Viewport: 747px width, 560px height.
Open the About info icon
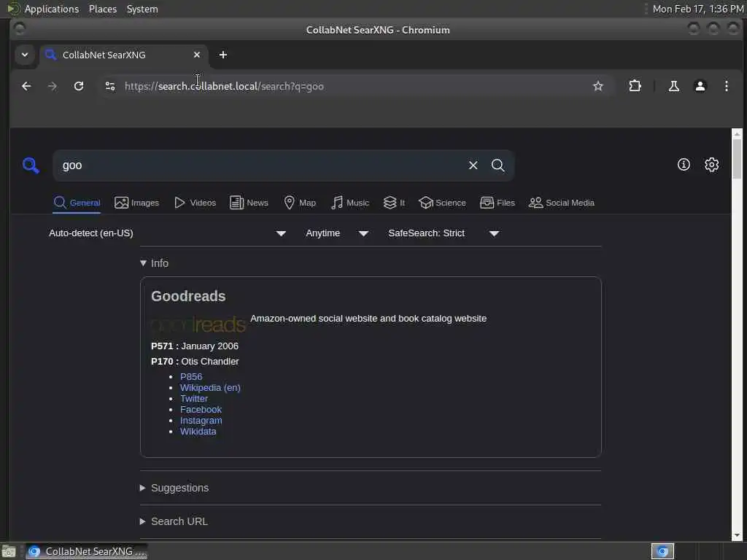coord(684,165)
